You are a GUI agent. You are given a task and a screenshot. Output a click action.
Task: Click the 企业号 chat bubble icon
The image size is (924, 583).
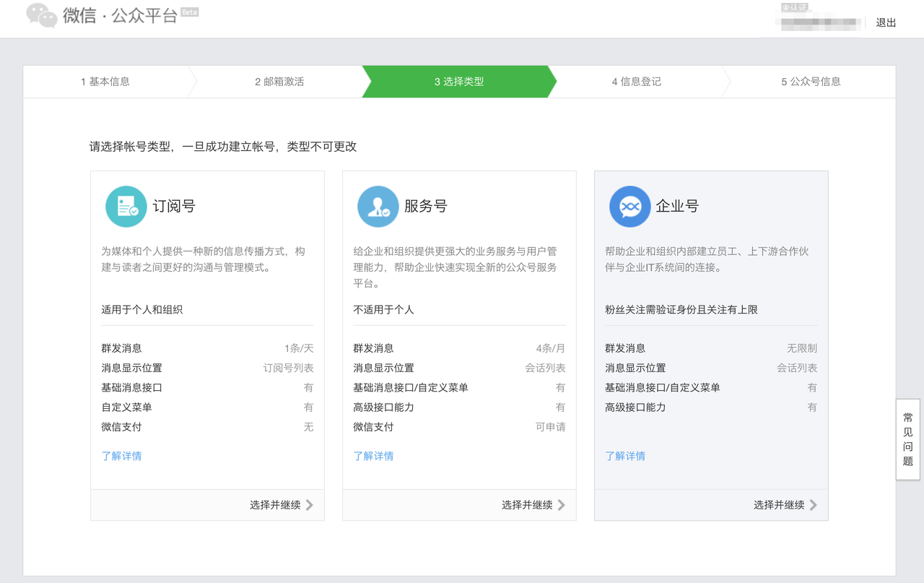tap(630, 207)
